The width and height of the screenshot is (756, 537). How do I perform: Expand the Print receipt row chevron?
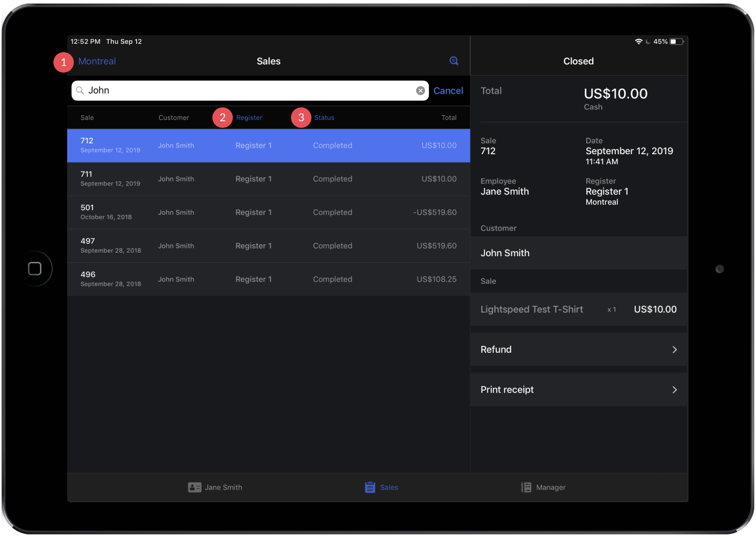coord(674,389)
